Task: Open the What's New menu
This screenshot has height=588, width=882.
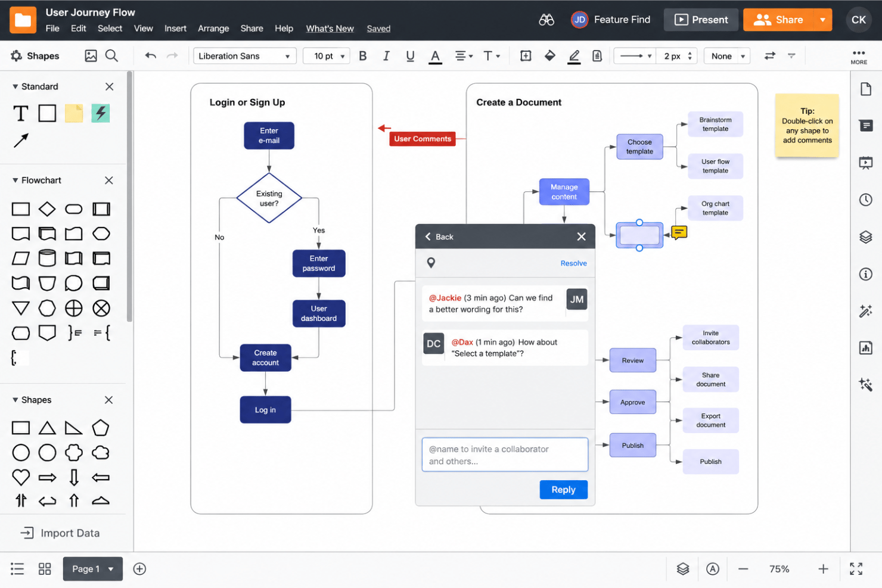Action: tap(330, 29)
